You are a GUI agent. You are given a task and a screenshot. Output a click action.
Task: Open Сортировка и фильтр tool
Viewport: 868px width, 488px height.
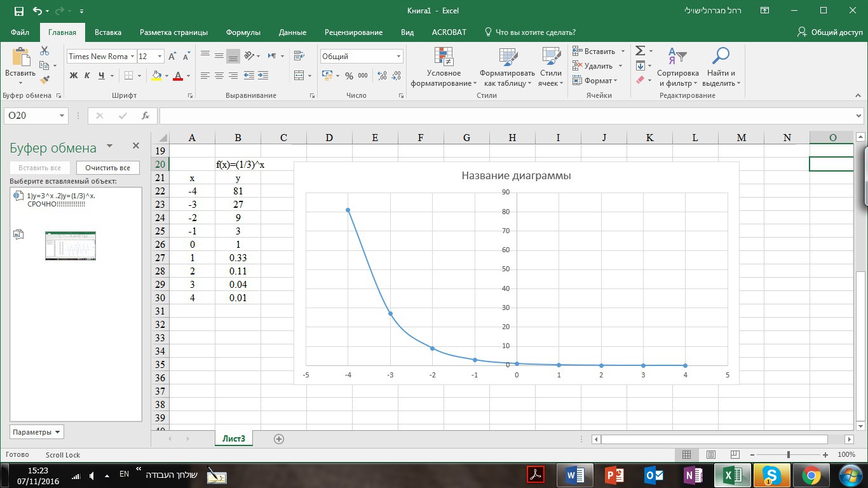tap(677, 67)
